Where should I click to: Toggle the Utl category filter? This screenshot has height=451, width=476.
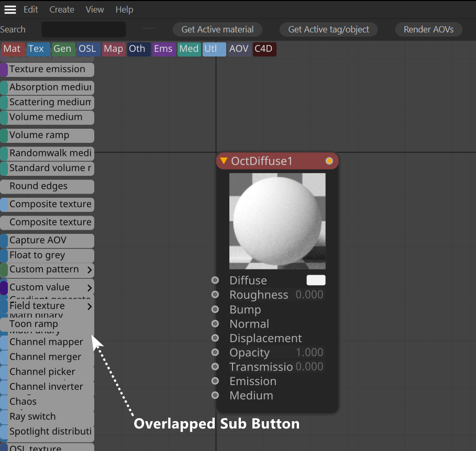[x=214, y=49]
